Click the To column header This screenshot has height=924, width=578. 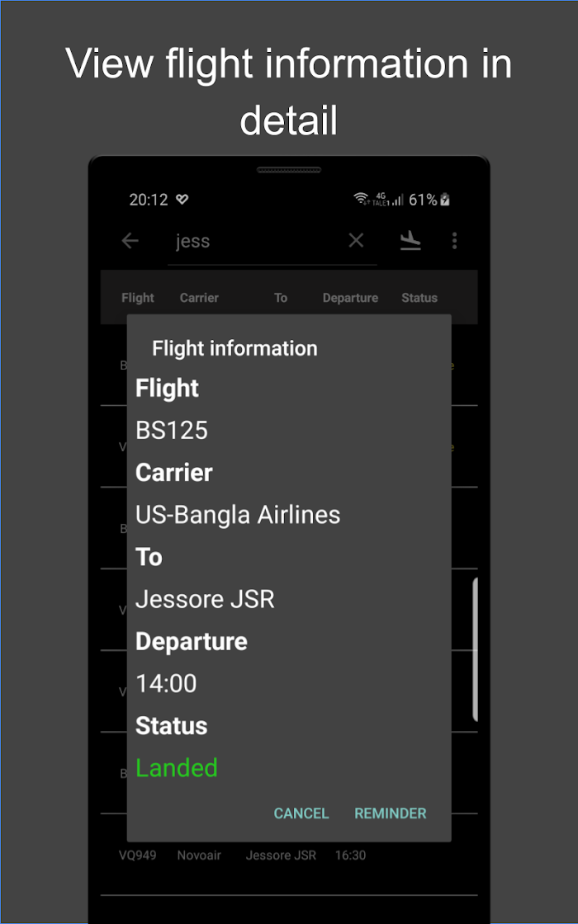pyautogui.click(x=281, y=298)
